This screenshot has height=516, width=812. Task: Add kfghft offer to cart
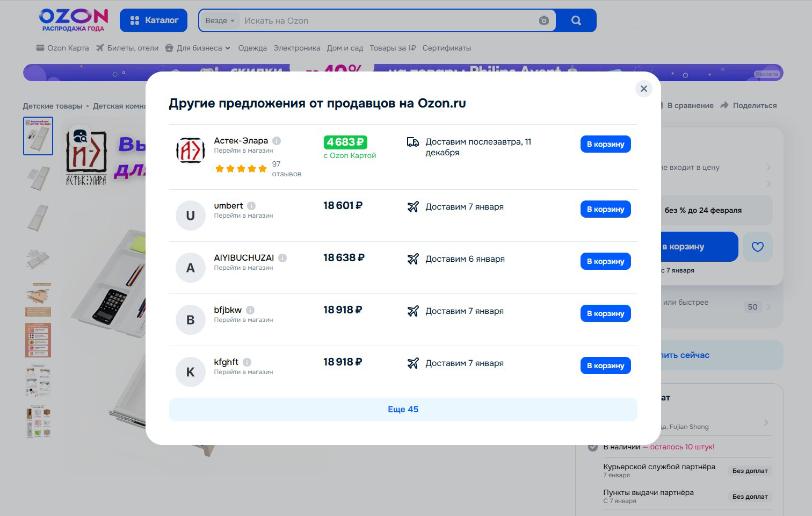(x=605, y=365)
